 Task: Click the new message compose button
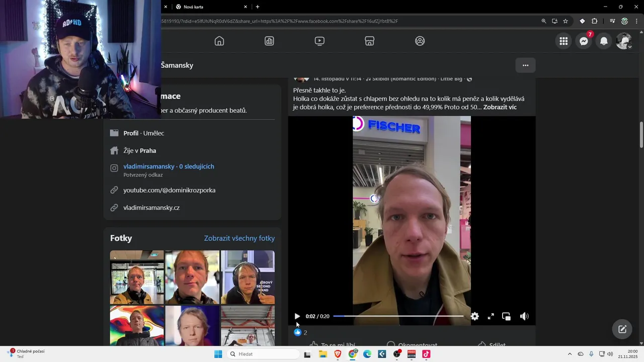(622, 329)
